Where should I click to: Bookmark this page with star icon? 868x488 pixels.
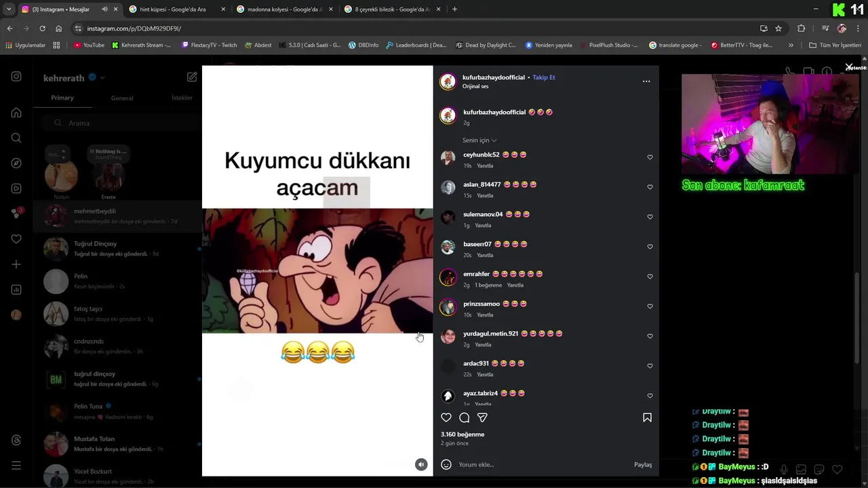[x=778, y=28]
